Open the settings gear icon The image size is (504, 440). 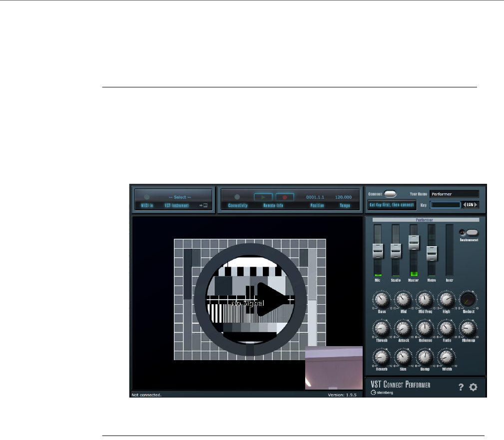(473, 387)
